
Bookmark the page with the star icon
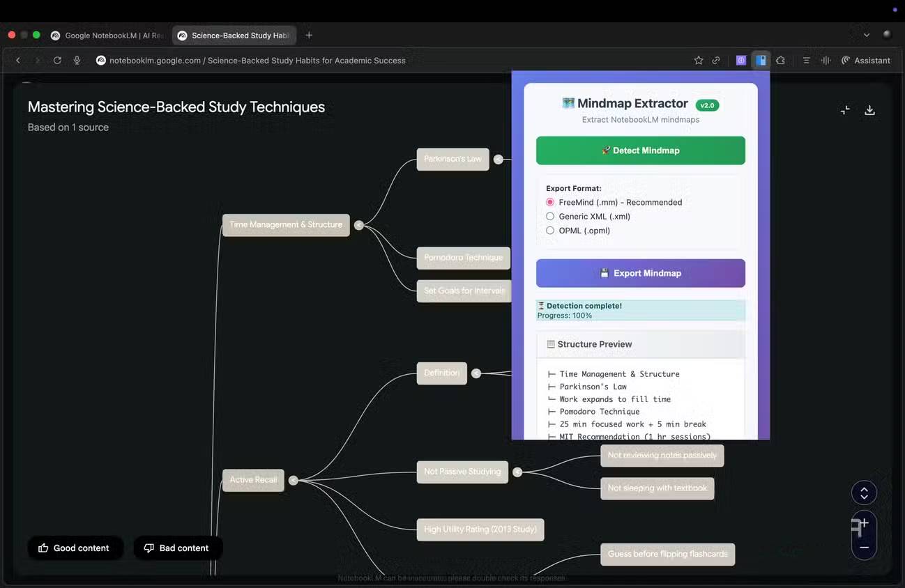(x=698, y=61)
